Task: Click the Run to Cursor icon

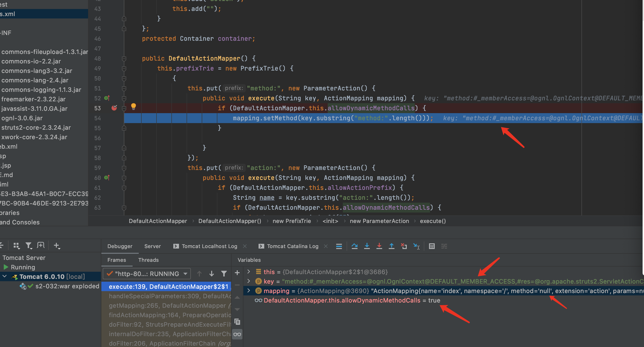Action: click(416, 246)
